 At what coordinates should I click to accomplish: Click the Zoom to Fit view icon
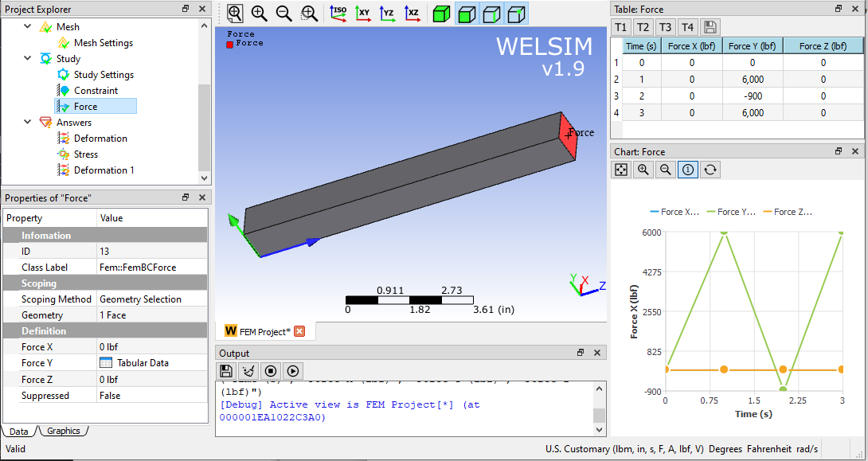tap(235, 14)
